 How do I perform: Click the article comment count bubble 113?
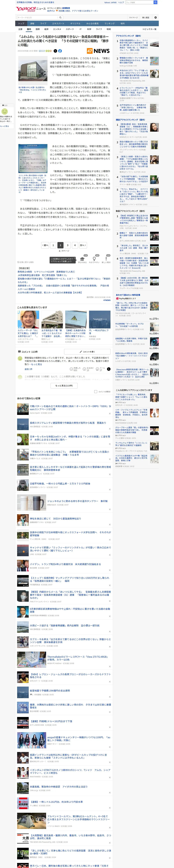click(42, 51)
